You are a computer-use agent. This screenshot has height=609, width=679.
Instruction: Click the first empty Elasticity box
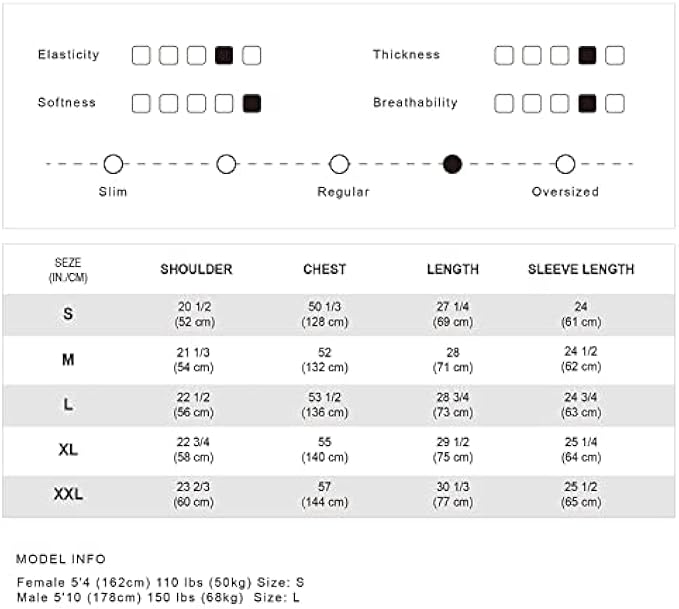141,55
